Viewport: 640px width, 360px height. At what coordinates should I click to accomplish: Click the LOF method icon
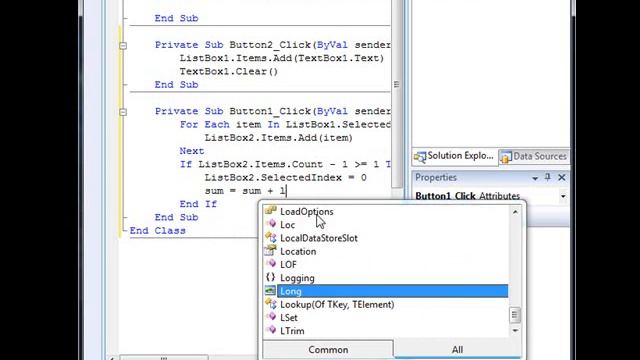click(271, 264)
